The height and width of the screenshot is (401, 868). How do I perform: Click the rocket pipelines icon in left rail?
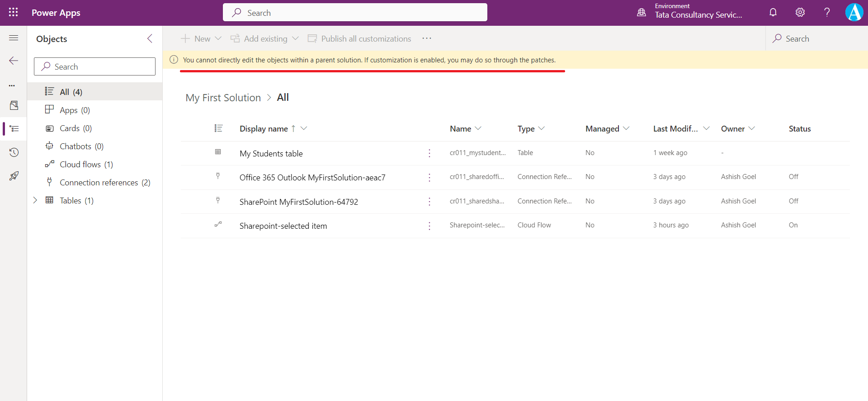tap(14, 176)
